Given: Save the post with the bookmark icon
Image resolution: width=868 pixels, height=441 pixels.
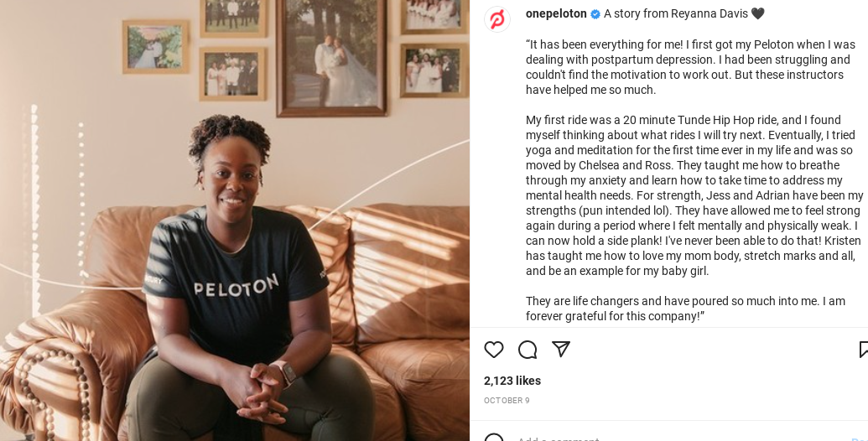Looking at the screenshot, I should click(x=863, y=350).
